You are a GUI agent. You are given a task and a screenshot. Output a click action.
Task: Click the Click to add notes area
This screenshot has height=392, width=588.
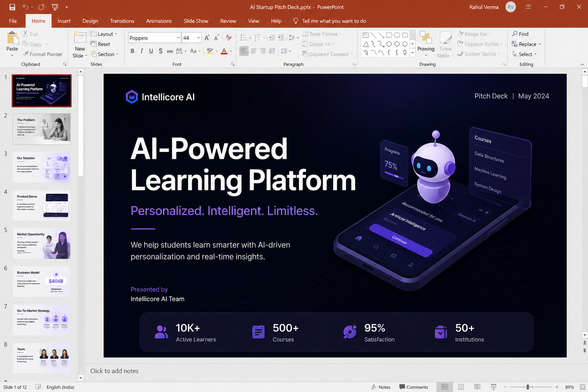[x=114, y=371]
